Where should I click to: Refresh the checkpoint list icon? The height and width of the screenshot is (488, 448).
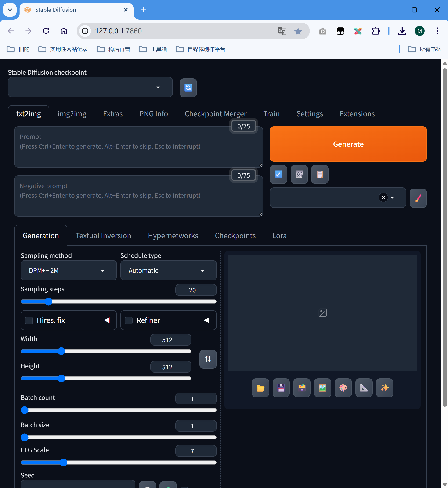click(x=188, y=87)
